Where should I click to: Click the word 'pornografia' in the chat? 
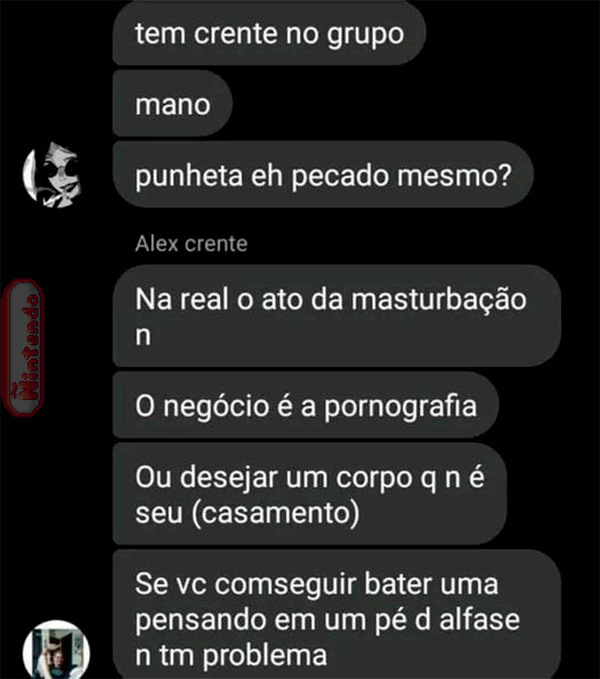[x=400, y=407]
